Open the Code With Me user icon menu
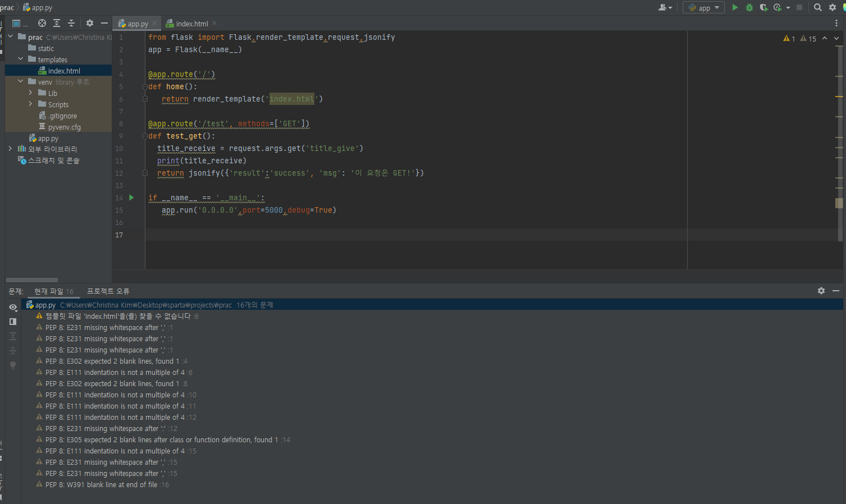Screen dimensions: 846x504 [x=665, y=7]
